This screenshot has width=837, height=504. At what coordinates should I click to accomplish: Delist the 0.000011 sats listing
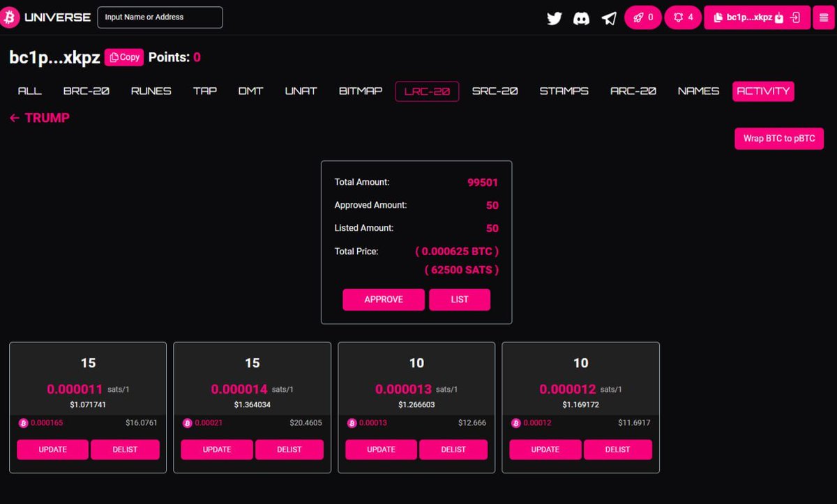(x=125, y=450)
